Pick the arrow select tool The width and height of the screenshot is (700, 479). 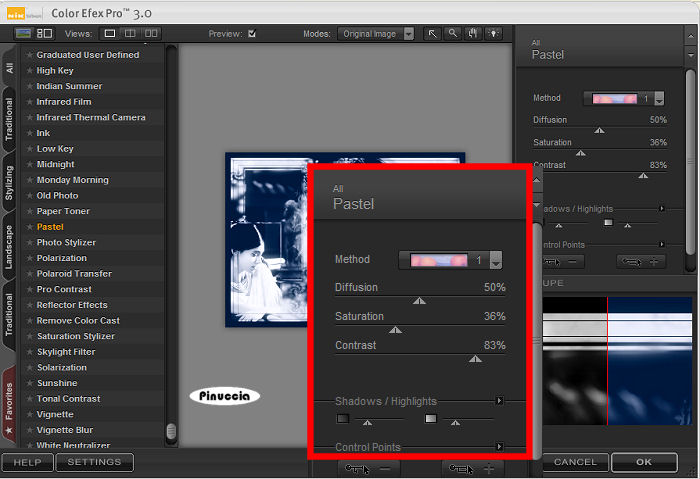[433, 33]
